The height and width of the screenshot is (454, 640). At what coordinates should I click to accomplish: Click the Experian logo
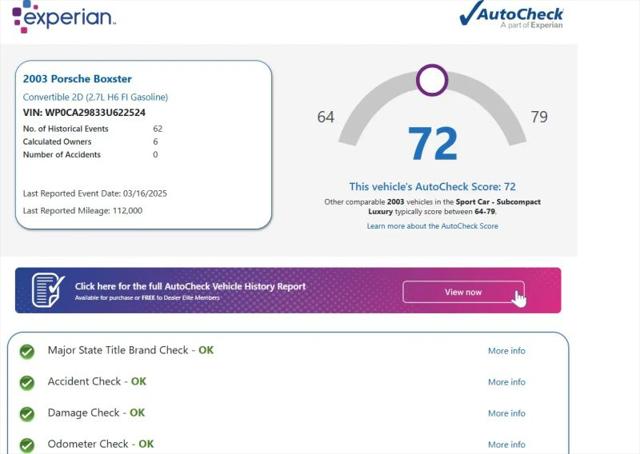point(64,17)
